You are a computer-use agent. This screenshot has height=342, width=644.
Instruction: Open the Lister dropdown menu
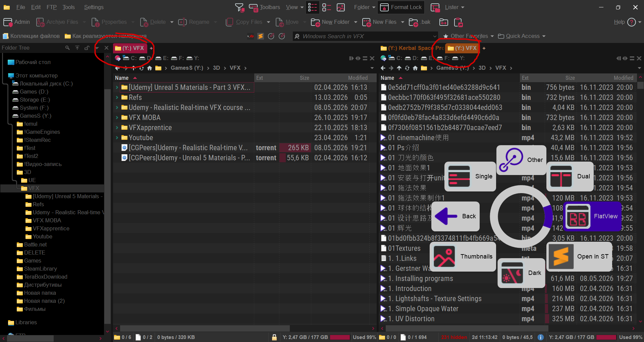point(448,7)
